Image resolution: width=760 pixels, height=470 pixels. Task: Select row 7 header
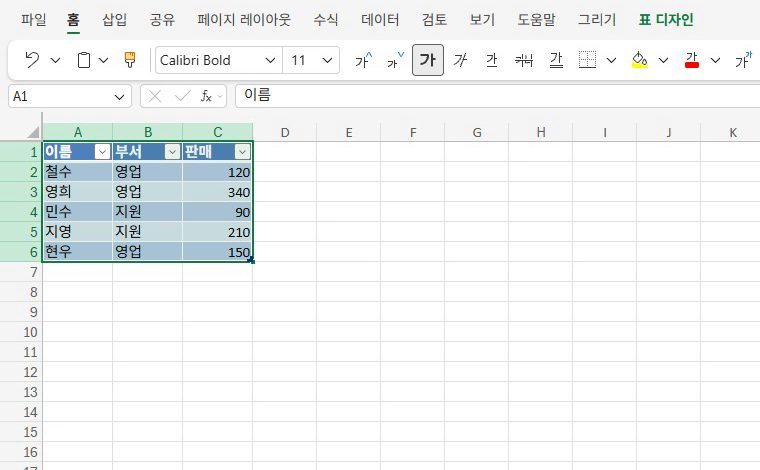[21, 272]
